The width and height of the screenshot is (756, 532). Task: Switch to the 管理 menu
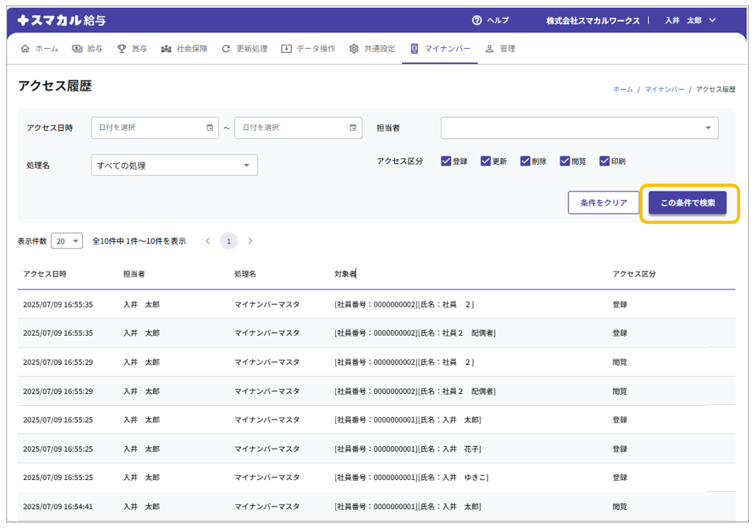point(501,49)
